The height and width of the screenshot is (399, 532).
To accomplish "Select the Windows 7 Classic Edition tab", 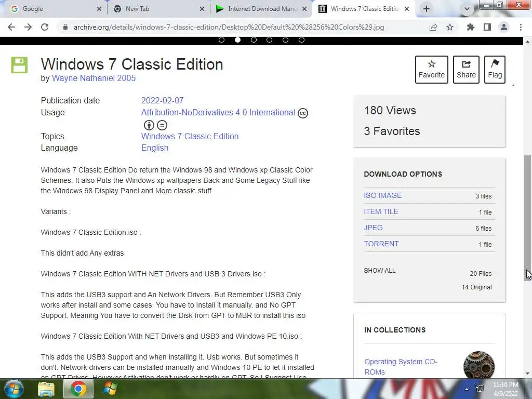I will (364, 9).
